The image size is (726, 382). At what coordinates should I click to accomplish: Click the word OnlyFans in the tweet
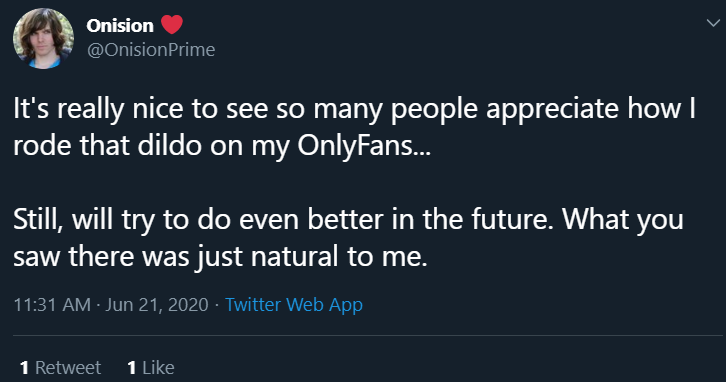point(364,146)
